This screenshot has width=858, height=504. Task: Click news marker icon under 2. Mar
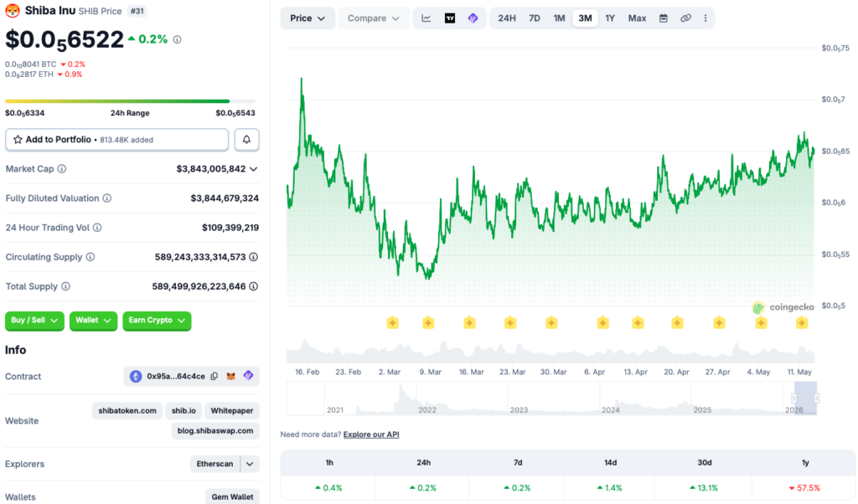pyautogui.click(x=392, y=322)
